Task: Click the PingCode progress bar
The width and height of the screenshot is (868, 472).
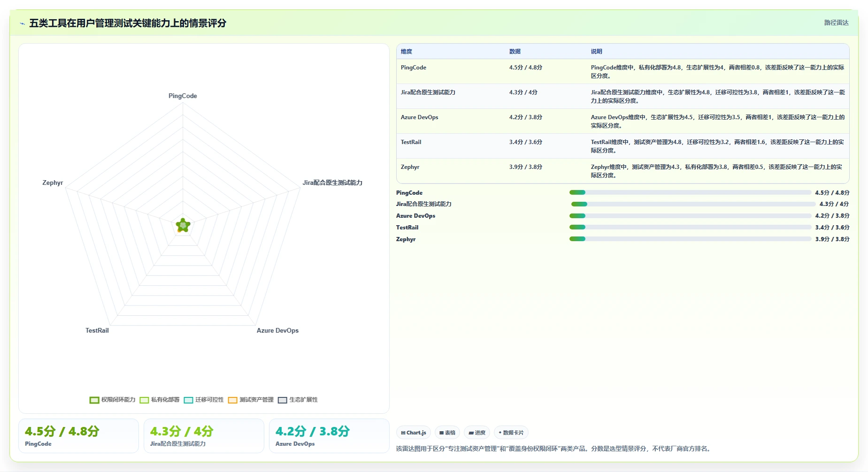Action: pos(690,192)
